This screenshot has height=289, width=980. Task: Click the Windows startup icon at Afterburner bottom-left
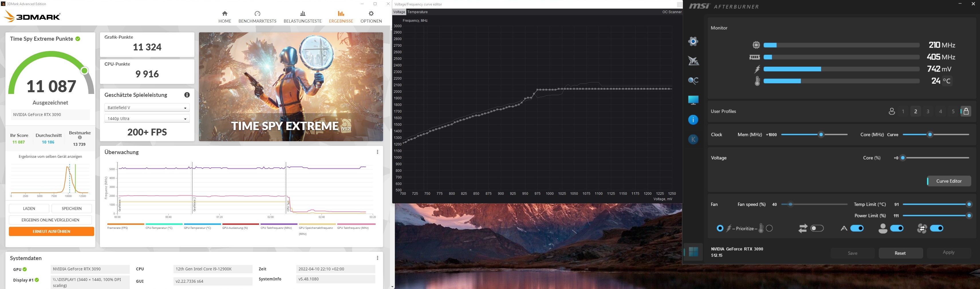click(693, 252)
